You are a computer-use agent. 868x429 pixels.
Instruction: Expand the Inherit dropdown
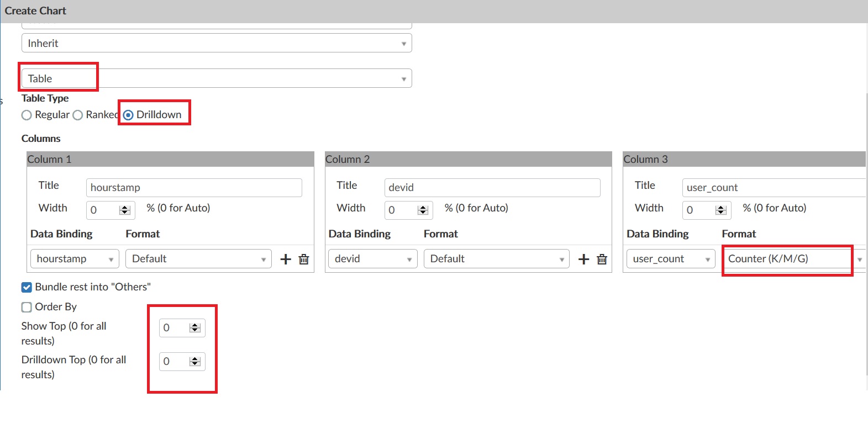[x=216, y=43]
